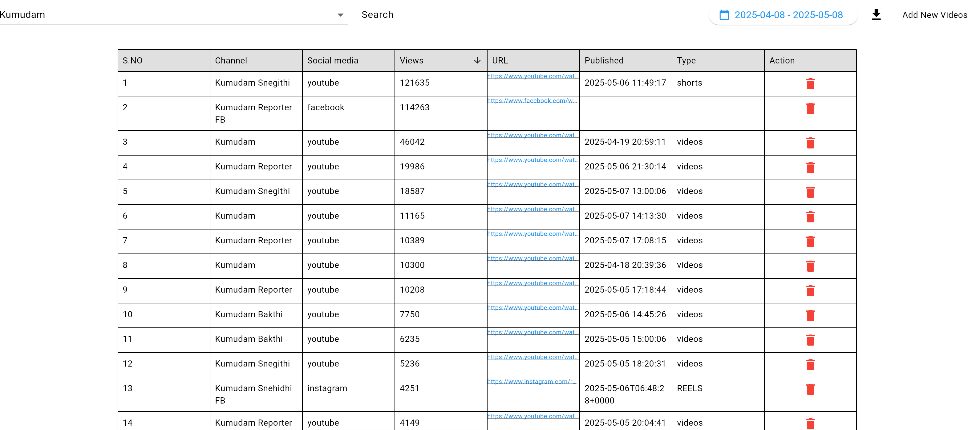Open YouTube URL in row 12

coord(533,357)
